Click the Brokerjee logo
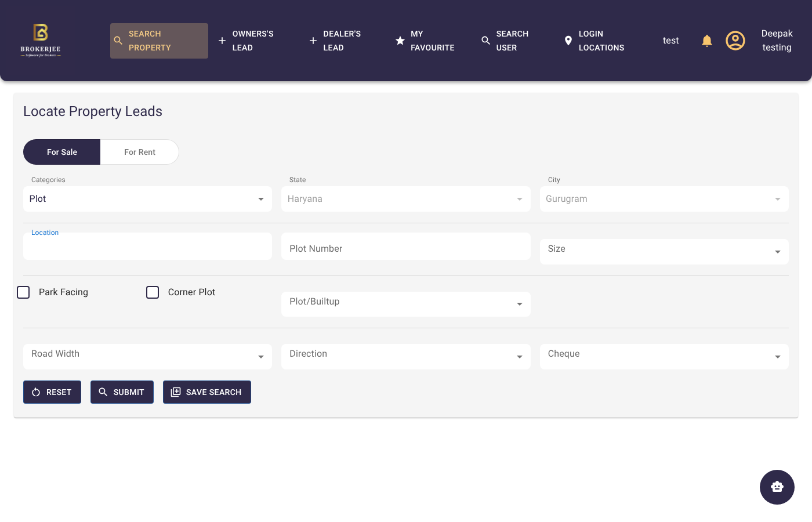 pos(41,40)
